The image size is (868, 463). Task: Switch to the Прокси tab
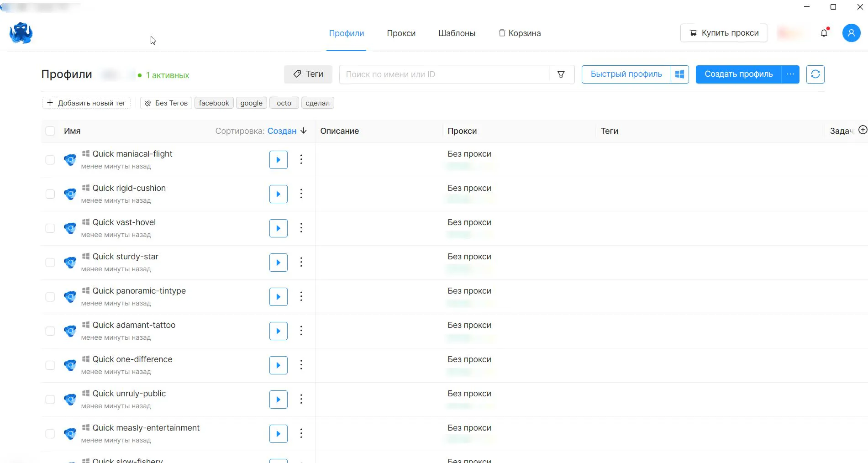tap(401, 33)
